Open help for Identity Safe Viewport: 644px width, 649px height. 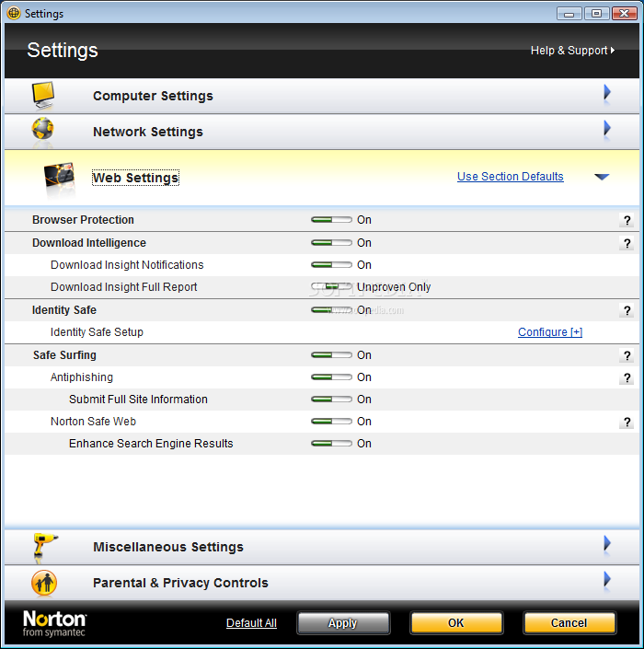point(627,310)
